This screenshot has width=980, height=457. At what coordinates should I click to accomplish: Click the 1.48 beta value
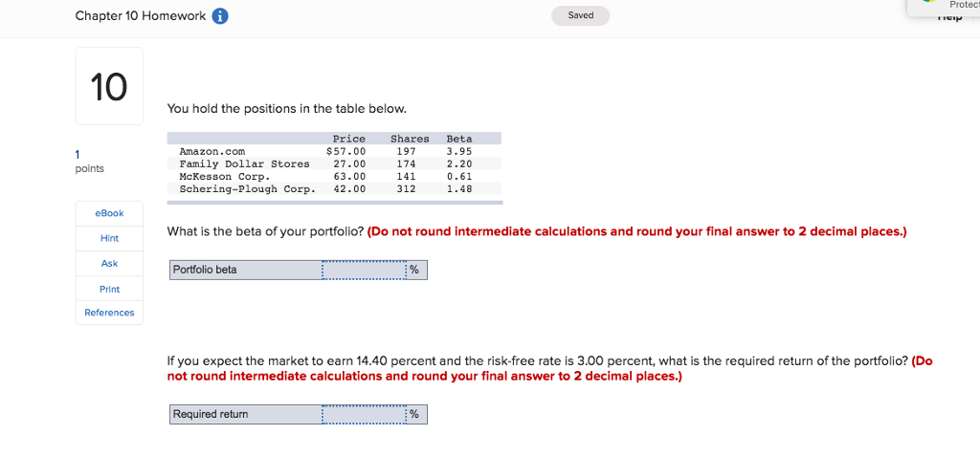point(459,188)
